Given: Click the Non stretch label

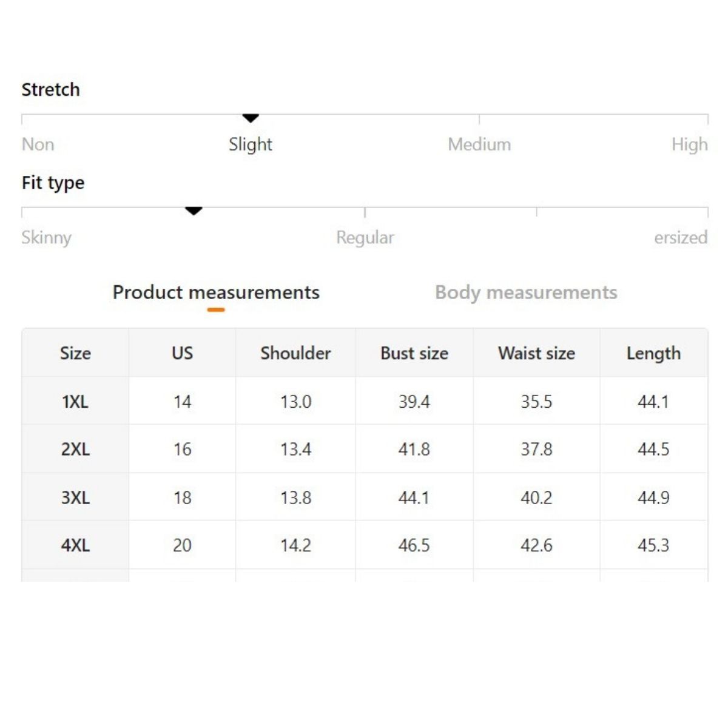Looking at the screenshot, I should [x=38, y=144].
